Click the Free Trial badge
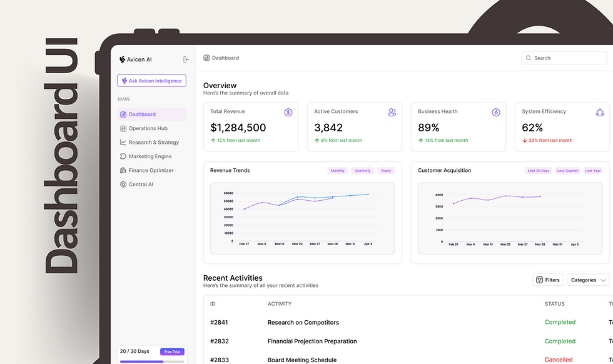Image resolution: width=613 pixels, height=364 pixels. [x=172, y=351]
